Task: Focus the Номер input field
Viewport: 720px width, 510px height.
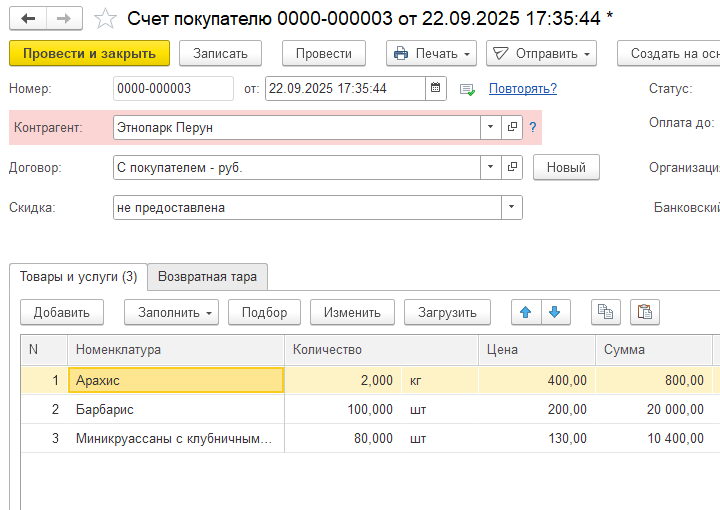Action: point(173,88)
